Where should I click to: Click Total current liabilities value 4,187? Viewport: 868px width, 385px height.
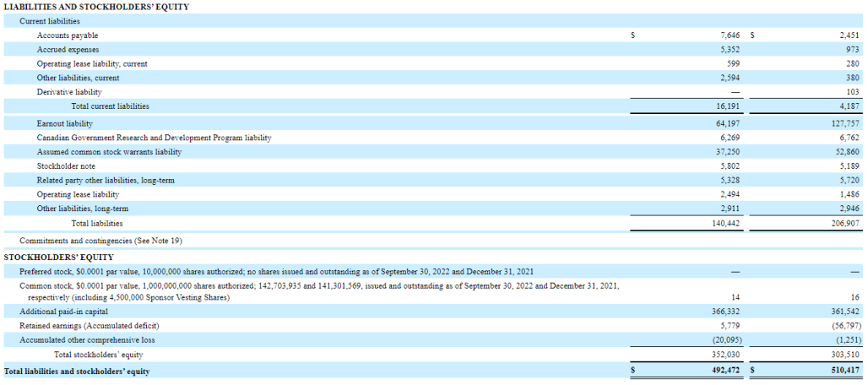pyautogui.click(x=849, y=106)
